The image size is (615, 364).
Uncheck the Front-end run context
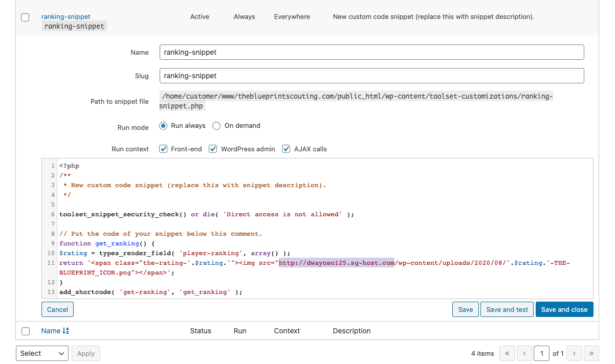pyautogui.click(x=163, y=149)
